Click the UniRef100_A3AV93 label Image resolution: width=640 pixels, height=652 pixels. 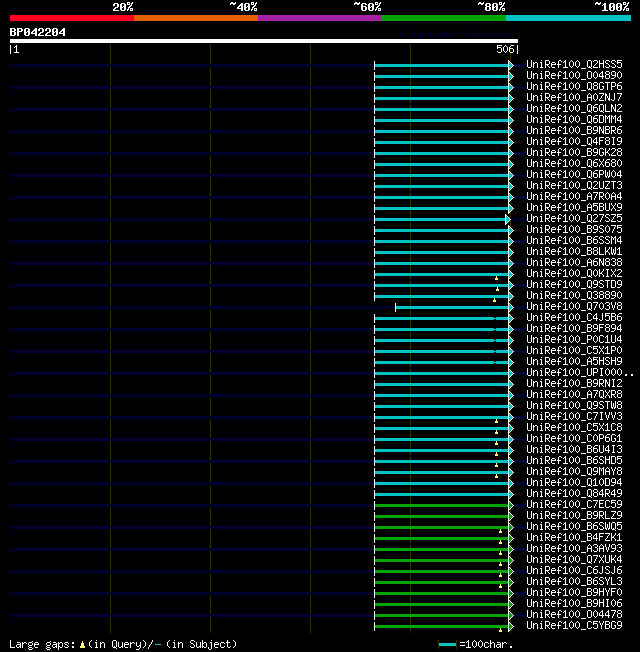click(574, 549)
